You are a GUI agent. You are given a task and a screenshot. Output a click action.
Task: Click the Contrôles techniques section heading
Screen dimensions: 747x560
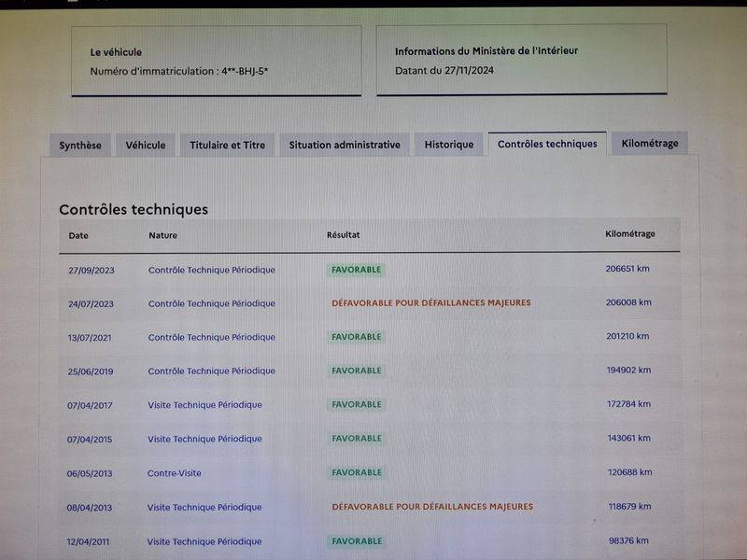134,209
